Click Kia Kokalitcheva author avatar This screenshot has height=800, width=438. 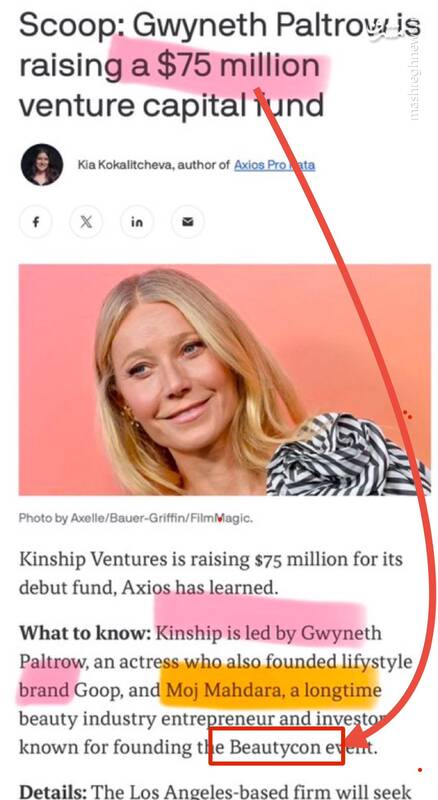42,164
